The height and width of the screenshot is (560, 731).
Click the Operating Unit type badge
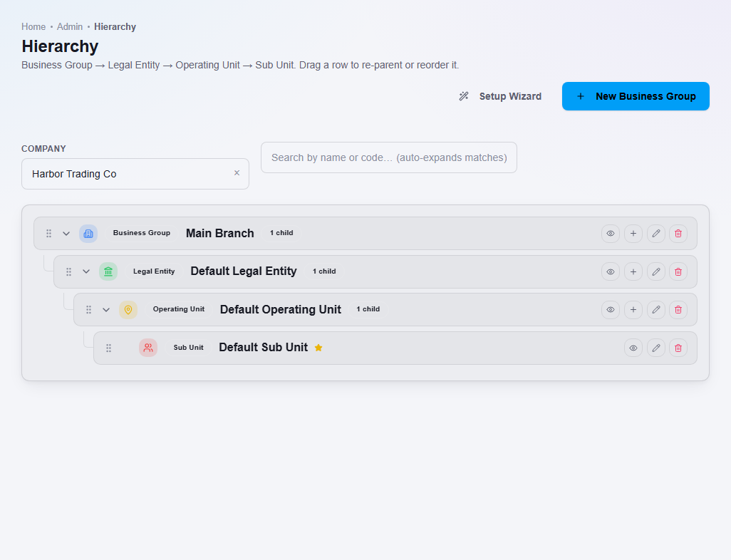(179, 309)
